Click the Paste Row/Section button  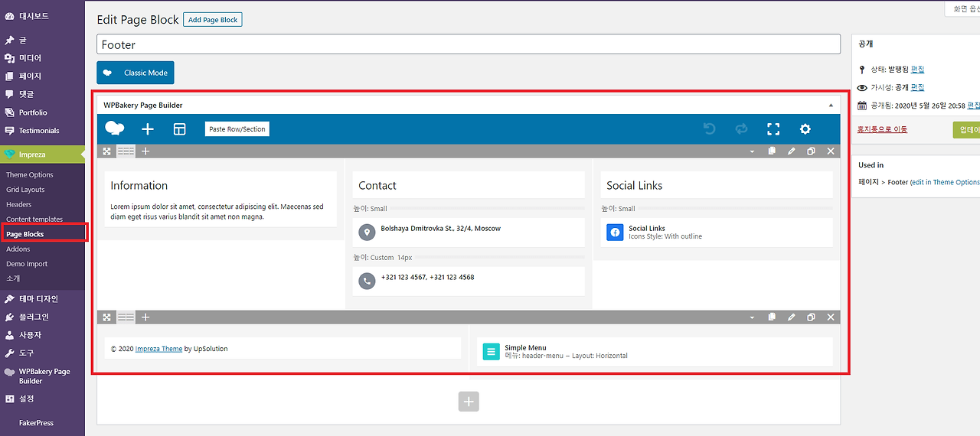coord(237,129)
